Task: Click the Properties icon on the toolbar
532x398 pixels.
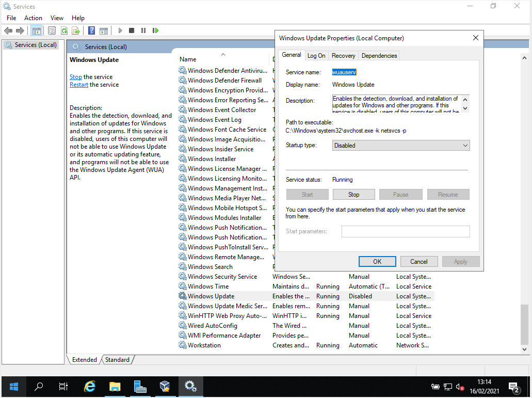Action: pos(52,30)
